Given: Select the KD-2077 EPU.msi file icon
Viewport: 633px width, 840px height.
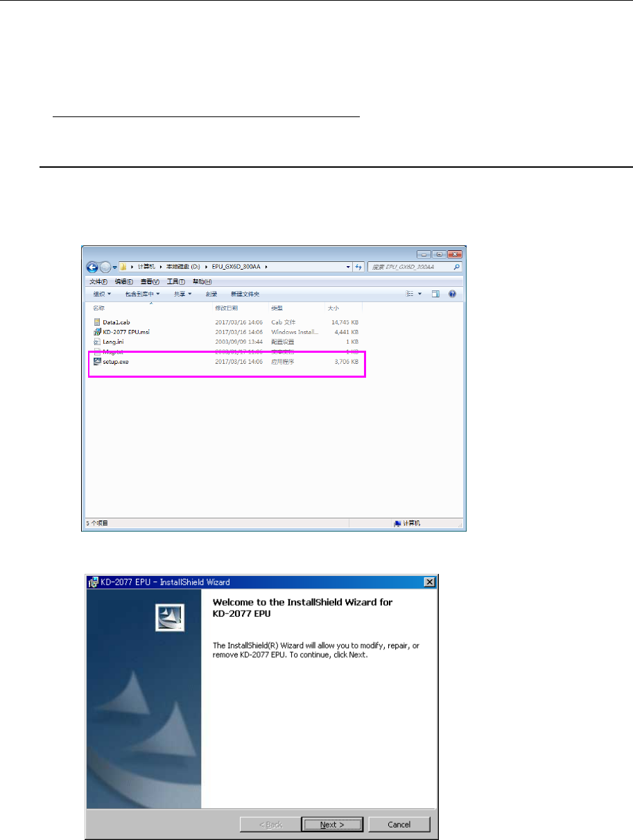Looking at the screenshot, I should click(97, 332).
